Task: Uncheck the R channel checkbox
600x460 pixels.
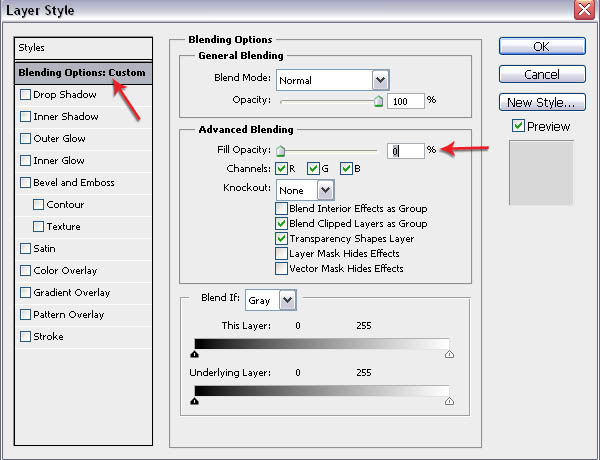Action: 281,168
